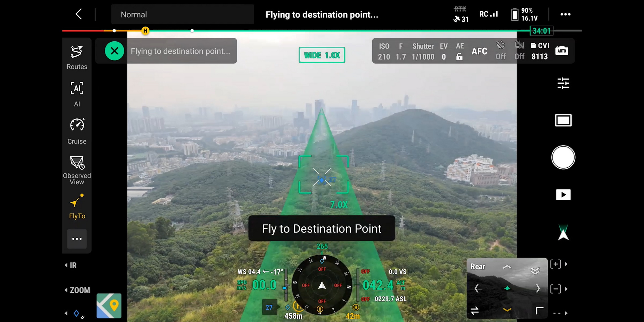Switch the AUTO camera mode toggle

click(562, 51)
